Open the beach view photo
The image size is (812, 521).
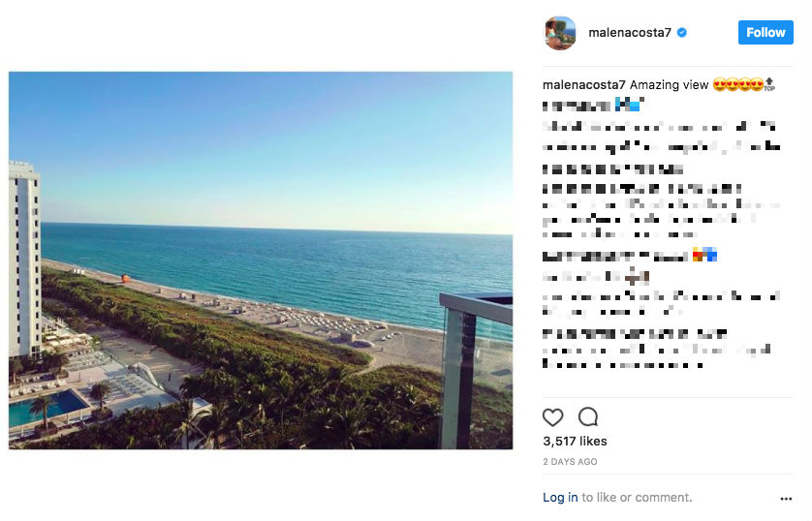coord(261,260)
